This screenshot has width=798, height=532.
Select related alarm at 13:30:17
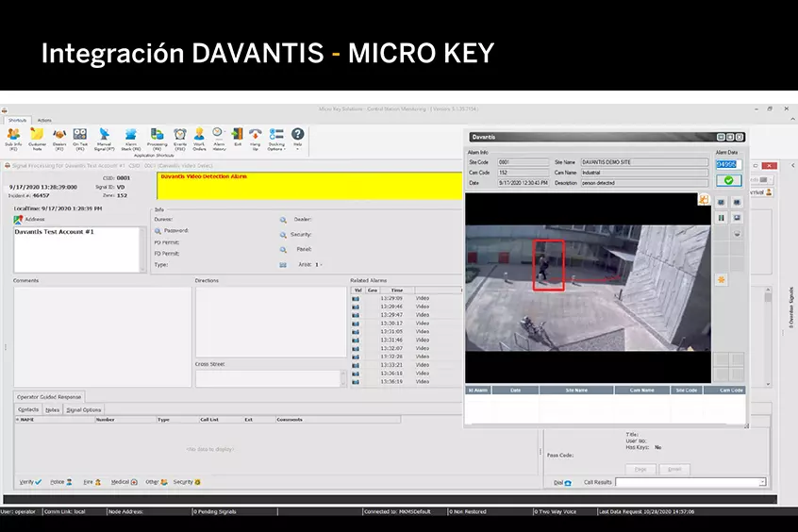click(x=406, y=324)
